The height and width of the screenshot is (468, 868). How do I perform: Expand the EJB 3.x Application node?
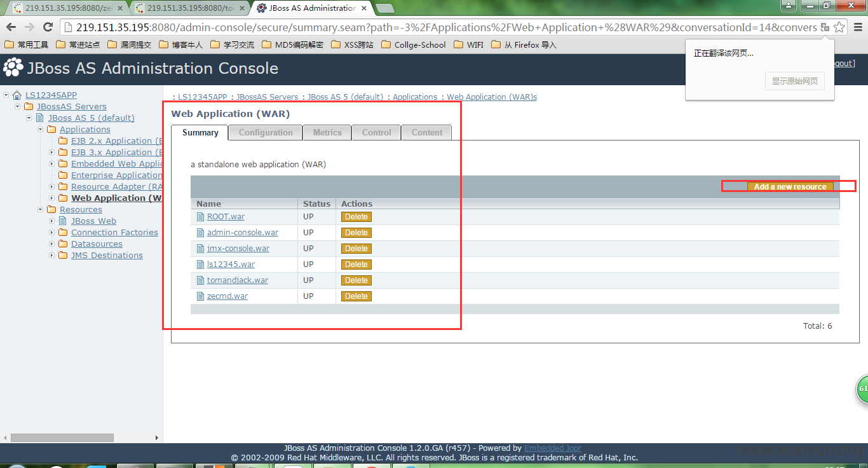click(52, 153)
